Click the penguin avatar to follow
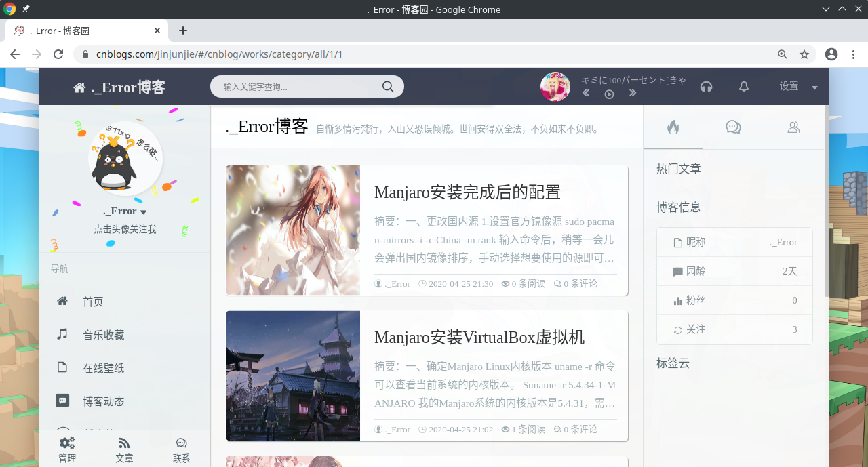868x467 pixels. point(125,159)
